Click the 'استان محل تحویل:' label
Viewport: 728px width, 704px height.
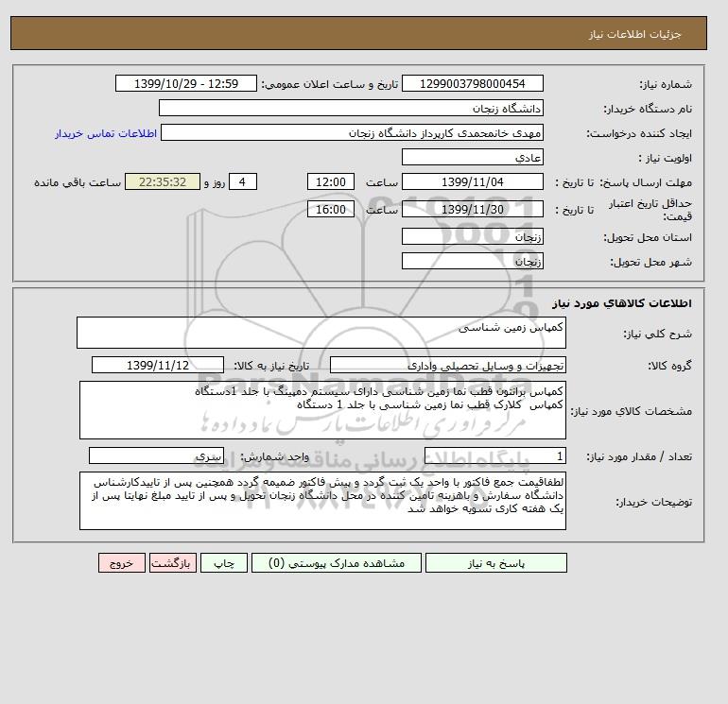pyautogui.click(x=648, y=237)
